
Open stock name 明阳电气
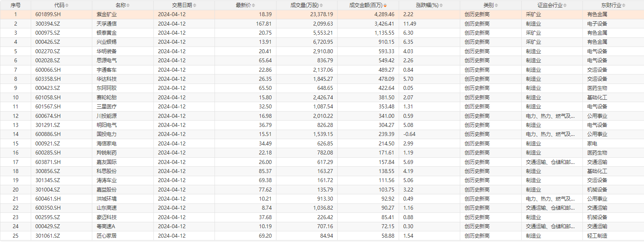tap(106, 125)
